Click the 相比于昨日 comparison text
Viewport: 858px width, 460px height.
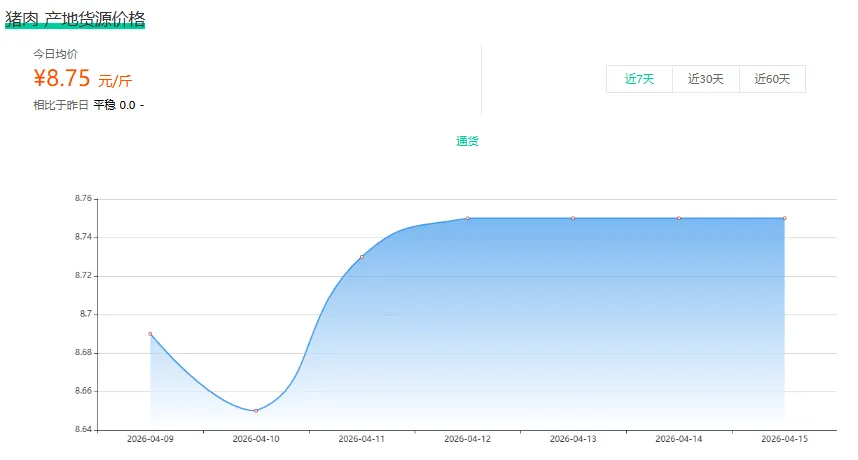click(x=61, y=105)
